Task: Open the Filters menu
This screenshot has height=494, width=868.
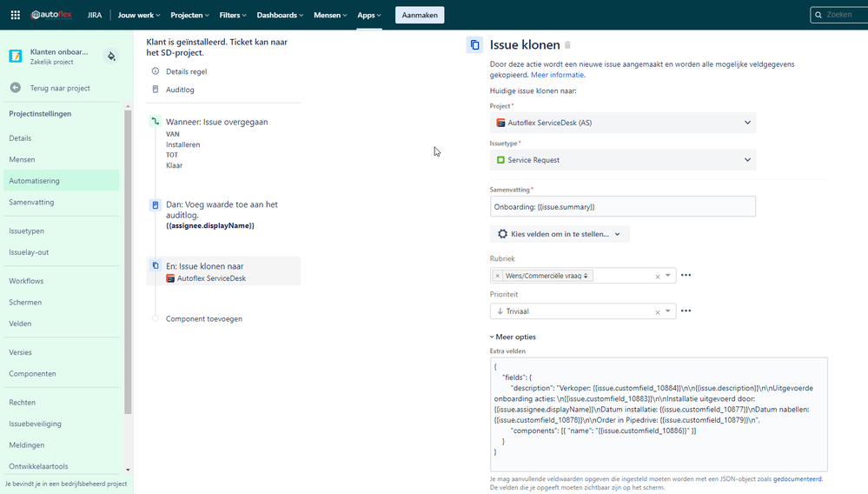Action: (233, 15)
